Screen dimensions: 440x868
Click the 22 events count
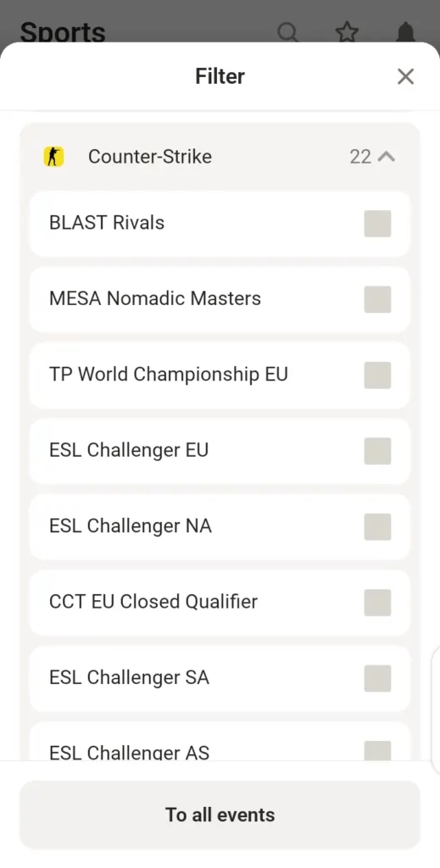pyautogui.click(x=360, y=157)
